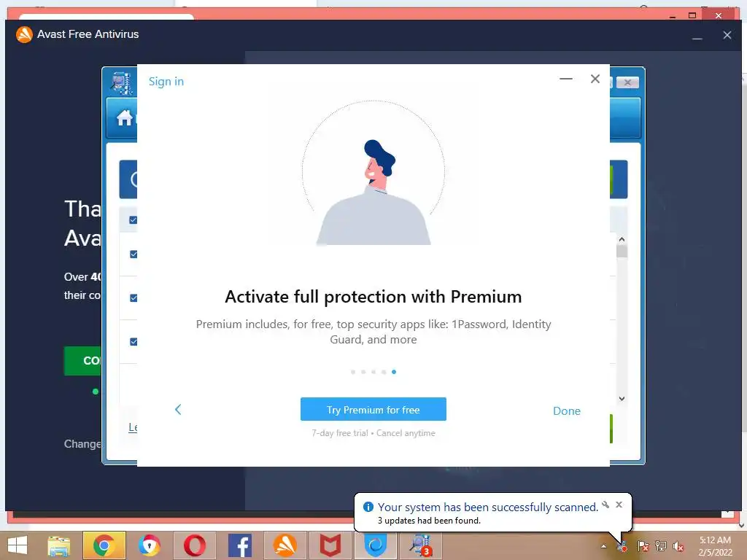Switch to Avast Antivirus taskbar icon
The height and width of the screenshot is (560, 747).
tap(285, 545)
